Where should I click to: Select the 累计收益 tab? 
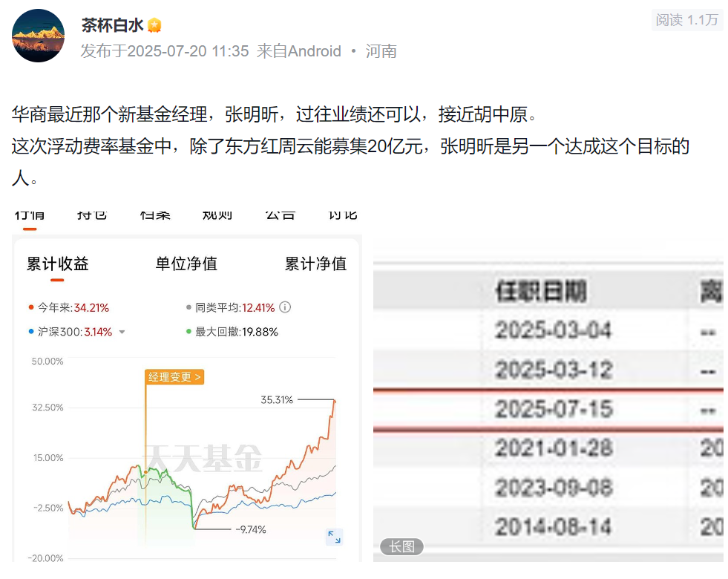(x=57, y=264)
